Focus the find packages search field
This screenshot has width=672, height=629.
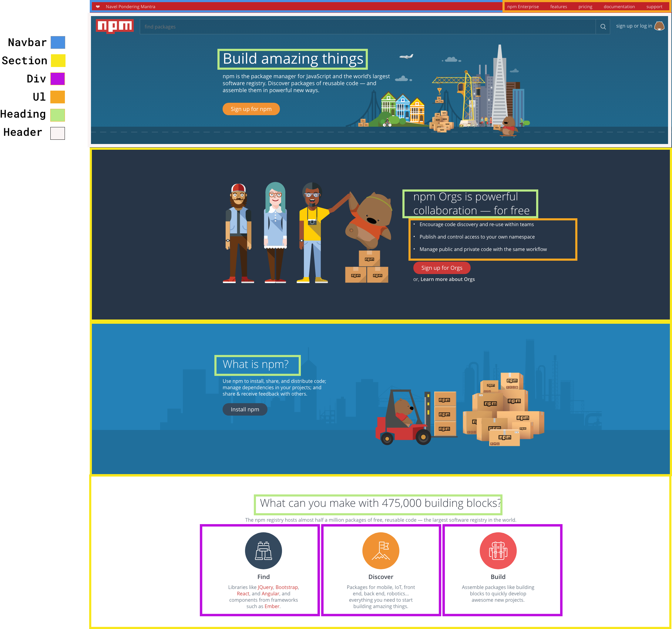pyautogui.click(x=368, y=27)
